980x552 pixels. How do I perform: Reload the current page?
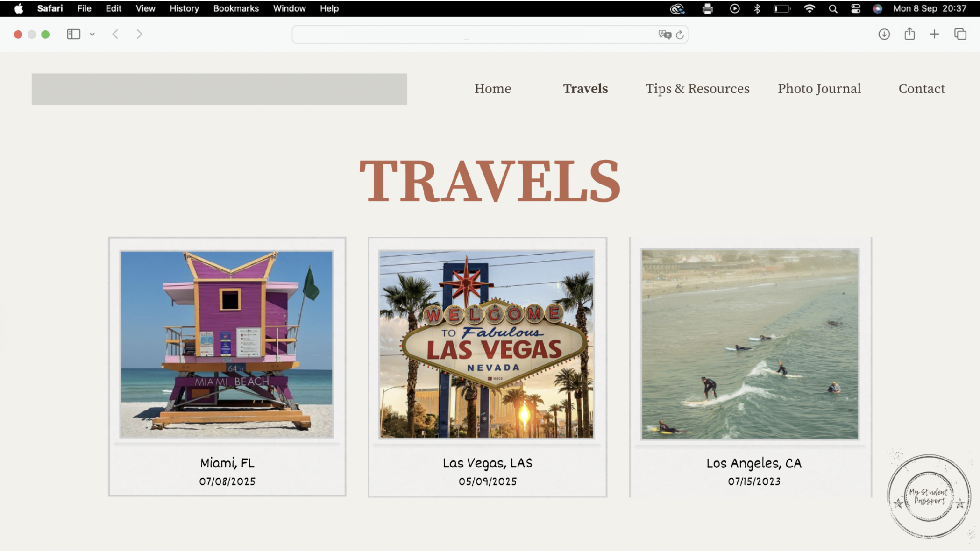(x=680, y=35)
